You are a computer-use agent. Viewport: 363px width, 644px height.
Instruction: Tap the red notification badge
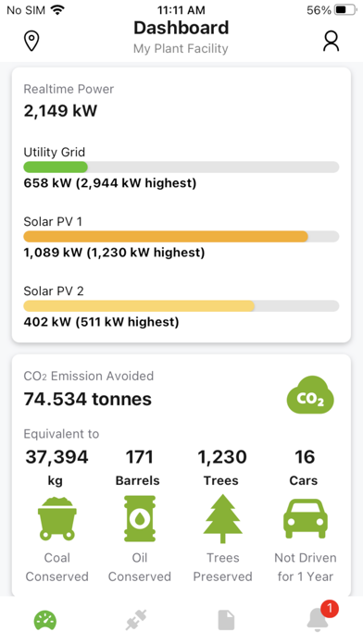(330, 609)
